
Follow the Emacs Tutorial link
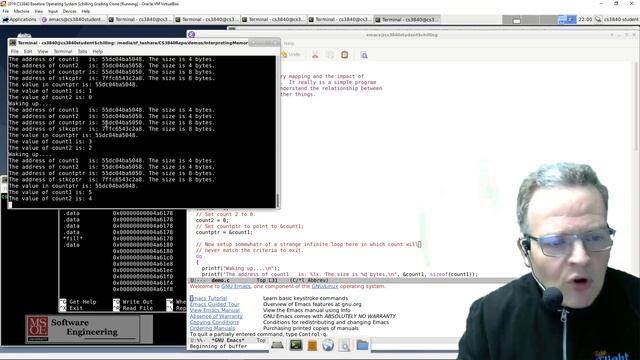click(208, 298)
